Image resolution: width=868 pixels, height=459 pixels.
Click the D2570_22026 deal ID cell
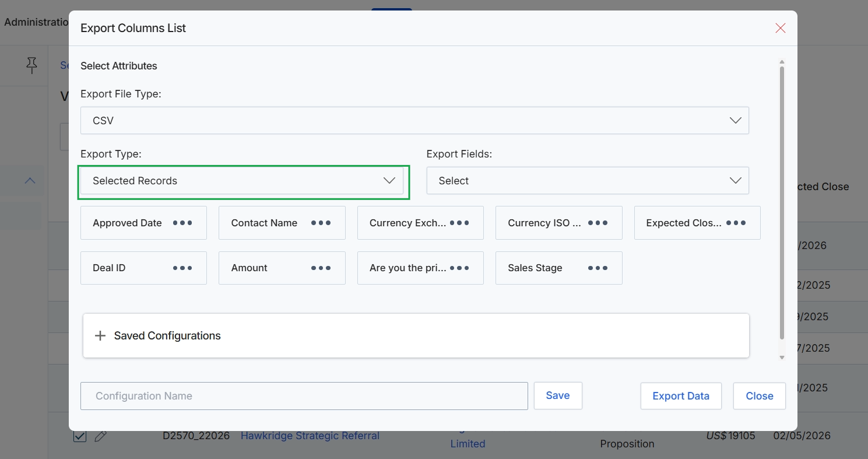click(x=196, y=436)
